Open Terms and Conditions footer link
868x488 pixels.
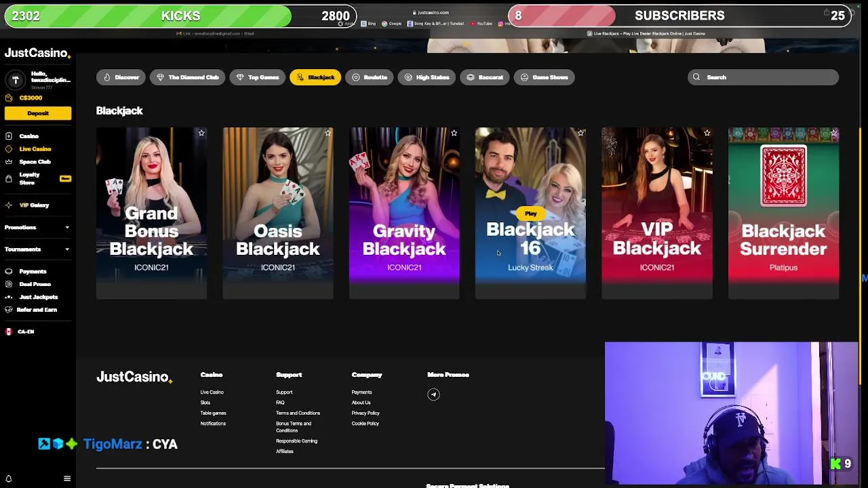298,413
